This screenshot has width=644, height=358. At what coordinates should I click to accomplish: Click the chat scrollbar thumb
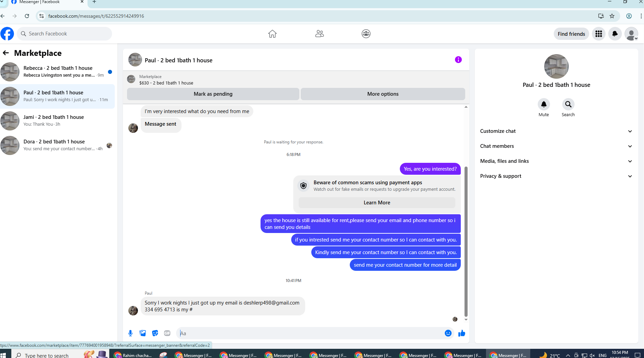pyautogui.click(x=466, y=242)
